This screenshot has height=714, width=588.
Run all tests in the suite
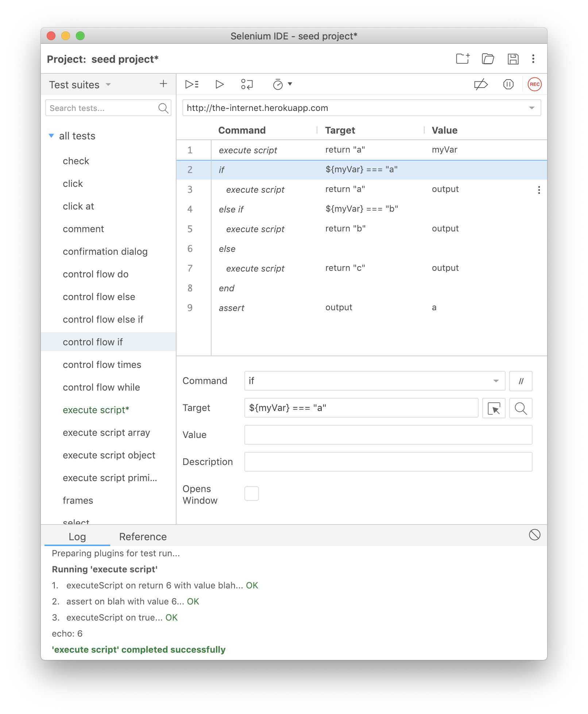pos(191,84)
